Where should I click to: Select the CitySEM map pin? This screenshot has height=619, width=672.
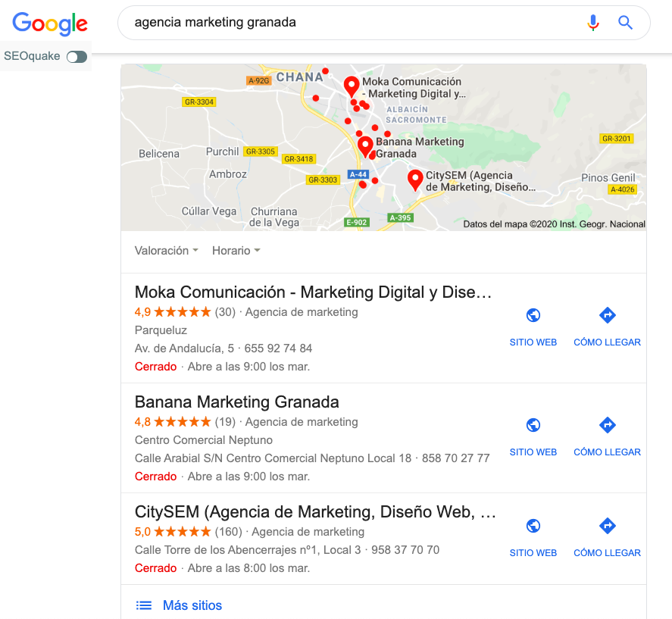pyautogui.click(x=415, y=180)
